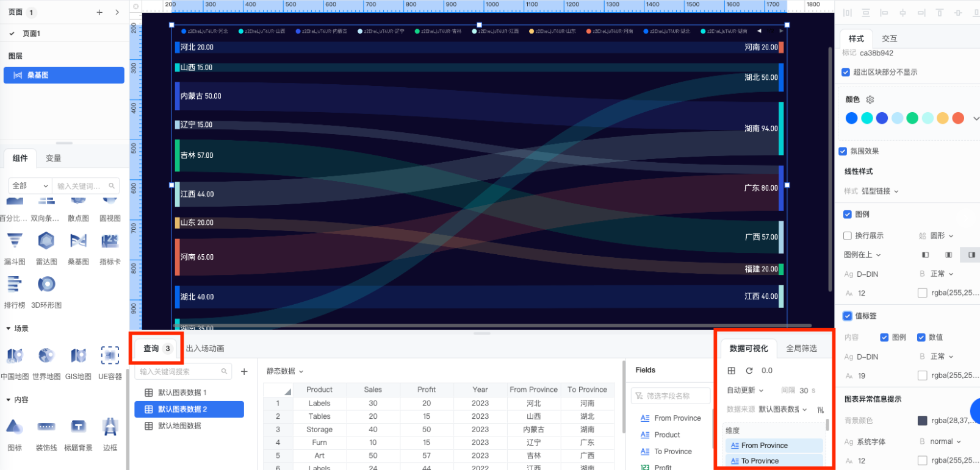980x470 pixels.
Task: Expand the color palette chevron
Action: [976, 118]
